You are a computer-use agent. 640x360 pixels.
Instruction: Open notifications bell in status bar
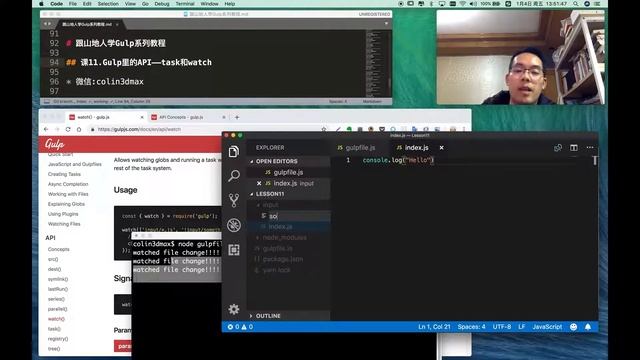point(588,327)
